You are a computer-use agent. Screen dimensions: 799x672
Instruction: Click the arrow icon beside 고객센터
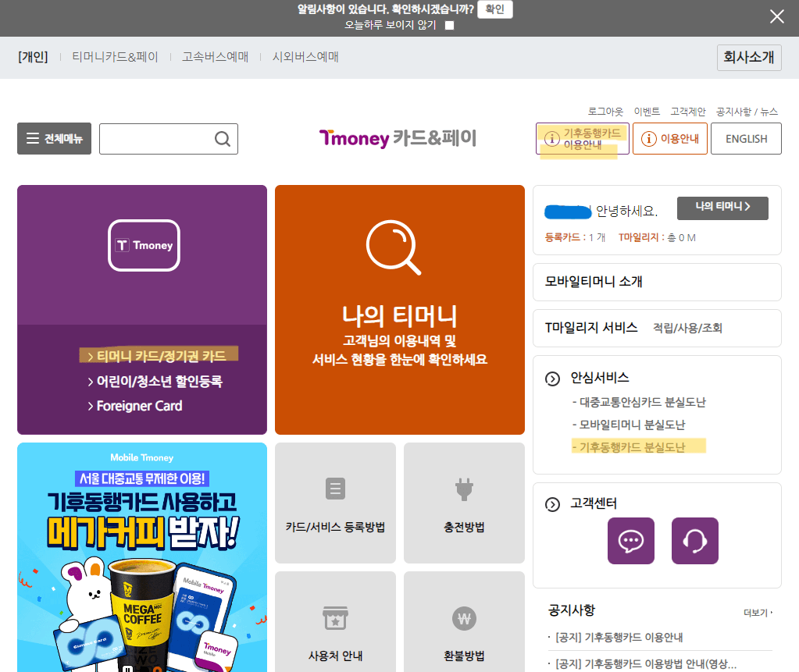[x=552, y=504]
